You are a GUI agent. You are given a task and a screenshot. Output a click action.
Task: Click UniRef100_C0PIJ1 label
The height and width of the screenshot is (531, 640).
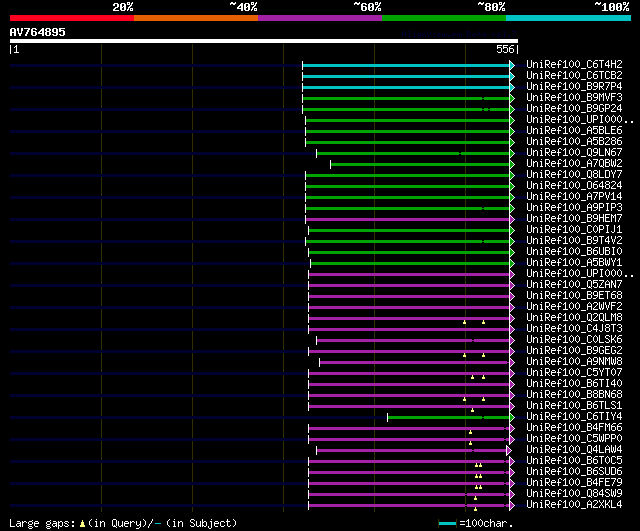[574, 230]
